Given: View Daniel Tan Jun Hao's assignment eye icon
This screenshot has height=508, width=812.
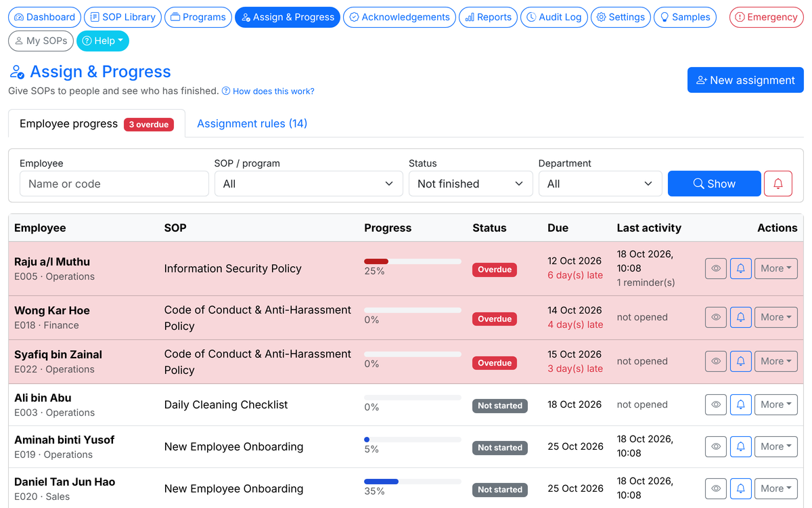Looking at the screenshot, I should [716, 488].
